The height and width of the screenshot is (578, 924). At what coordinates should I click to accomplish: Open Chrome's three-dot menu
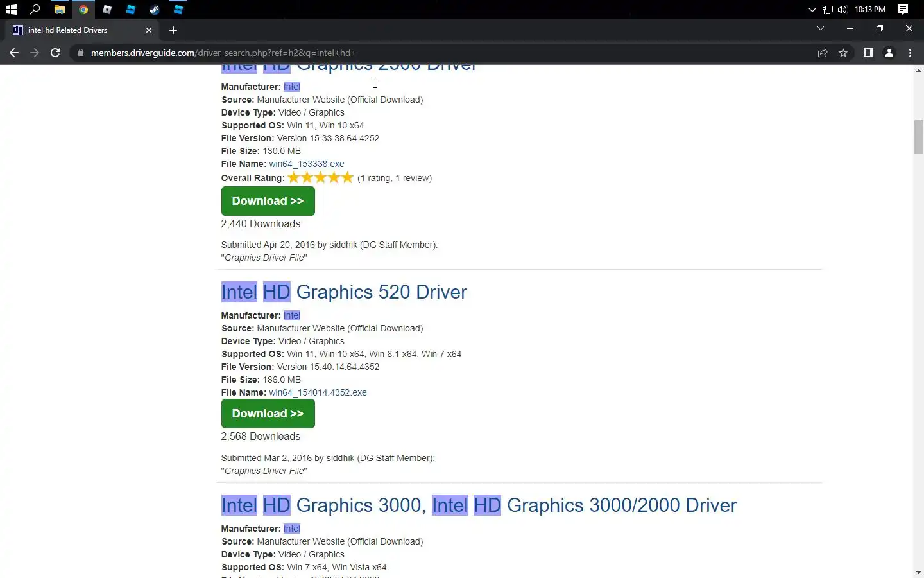tap(910, 53)
